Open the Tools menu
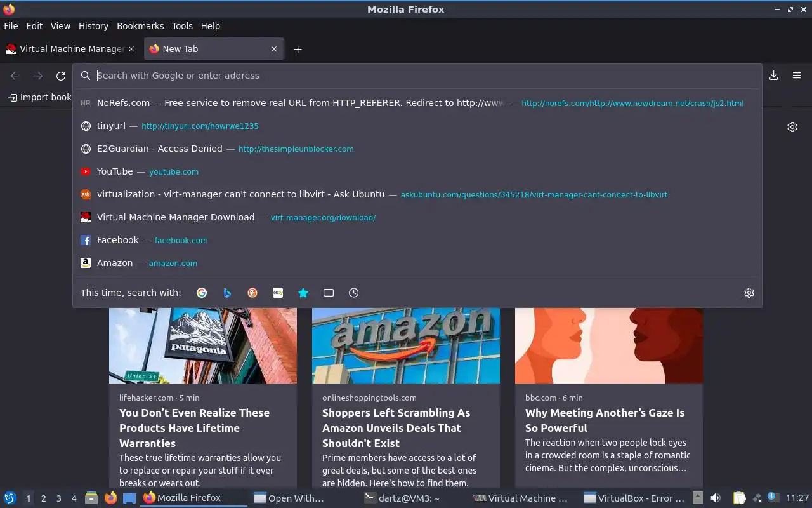The height and width of the screenshot is (508, 812). (182, 26)
